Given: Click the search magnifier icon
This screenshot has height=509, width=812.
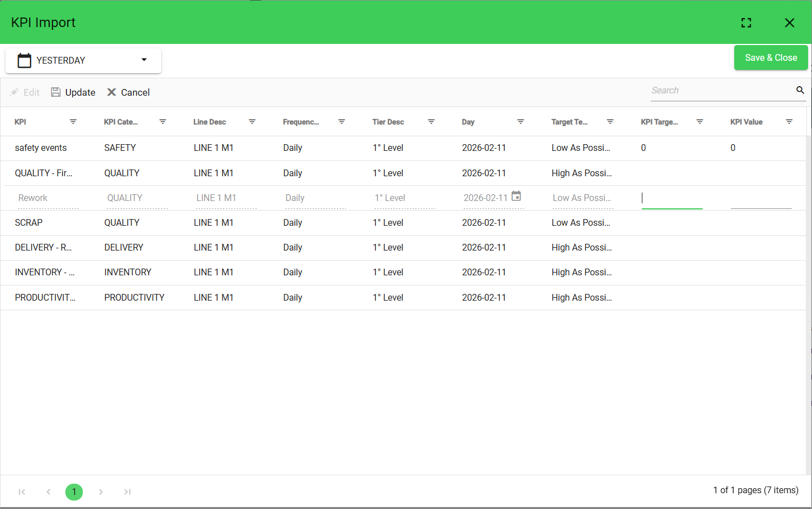Looking at the screenshot, I should pos(800,90).
